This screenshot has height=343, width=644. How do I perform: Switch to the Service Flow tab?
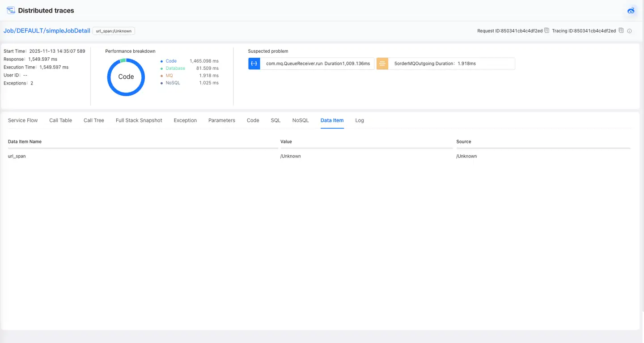pos(23,120)
